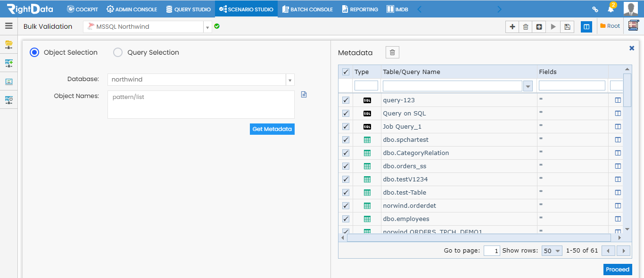The image size is (644, 278).
Task: Toggle the blue split-view layout button
Action: click(x=586, y=27)
